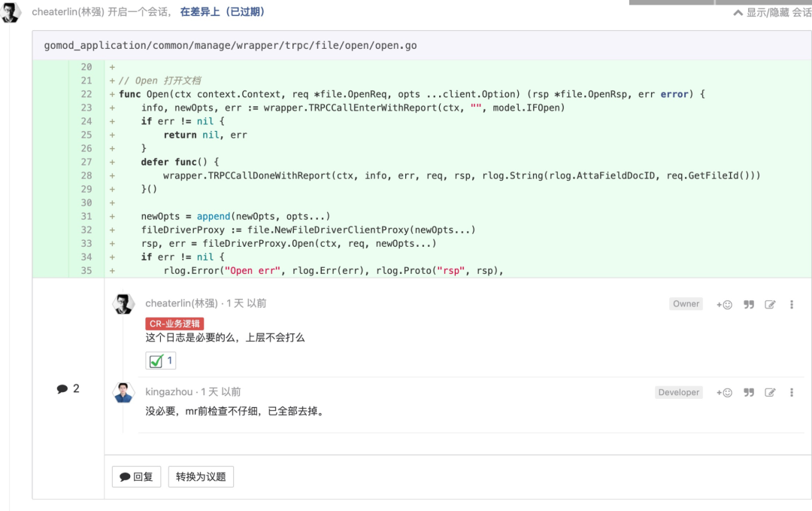The height and width of the screenshot is (511, 812).
Task: Click the 'func Open' code line
Action: coord(412,94)
